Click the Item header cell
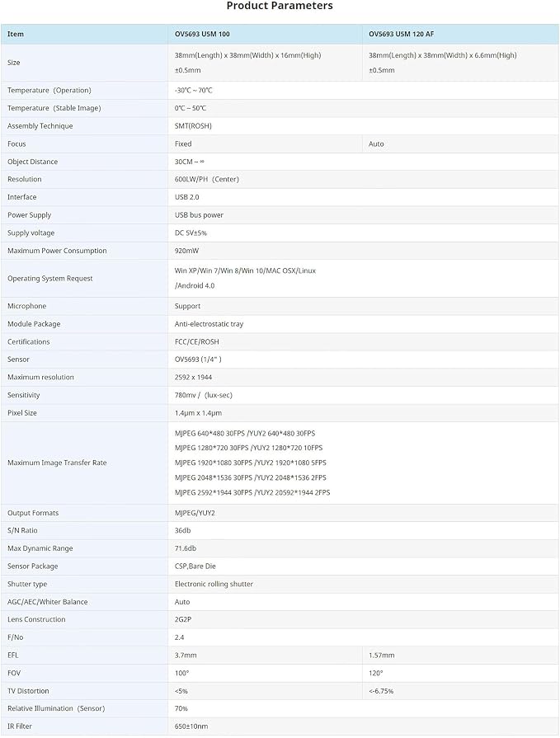 pos(16,35)
